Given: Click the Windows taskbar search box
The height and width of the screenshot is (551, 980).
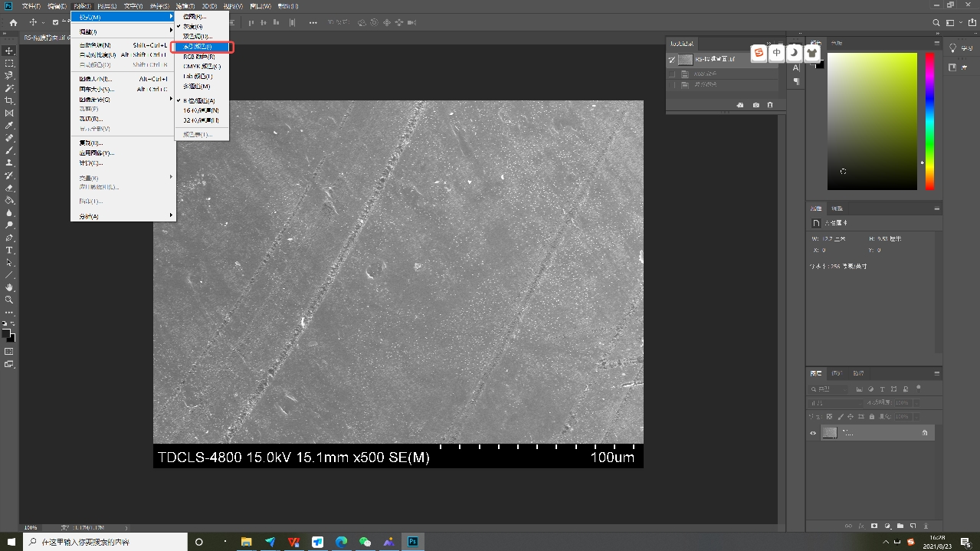Looking at the screenshot, I should 105,542.
